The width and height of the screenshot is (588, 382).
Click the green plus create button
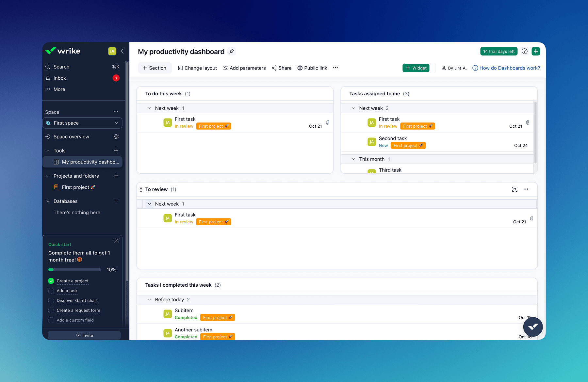(x=536, y=51)
